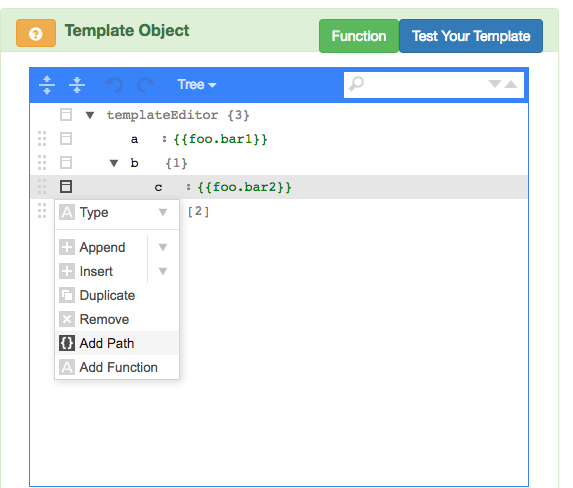The width and height of the screenshot is (573, 488).
Task: Click the orange help question mark icon
Action: [x=36, y=33]
